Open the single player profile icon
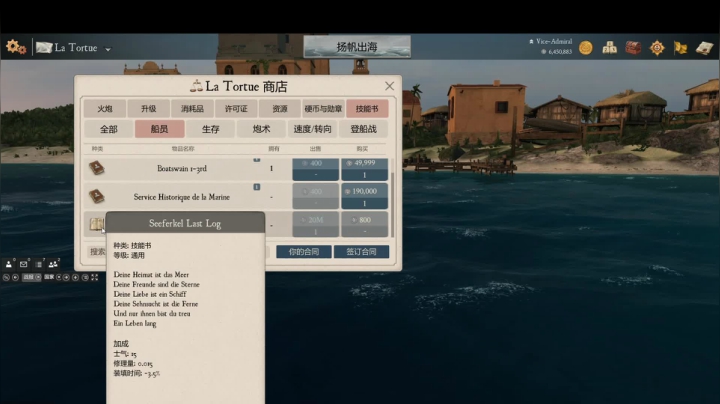720x404 pixels. pos(9,264)
